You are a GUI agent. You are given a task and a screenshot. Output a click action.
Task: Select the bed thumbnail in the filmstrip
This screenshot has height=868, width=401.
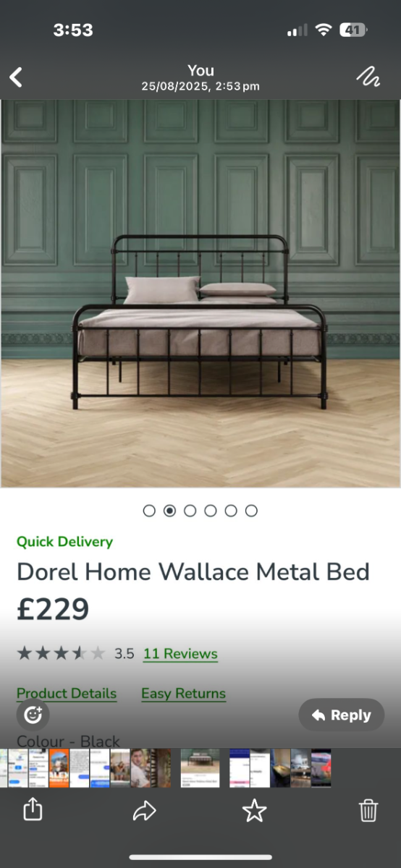pos(200,768)
